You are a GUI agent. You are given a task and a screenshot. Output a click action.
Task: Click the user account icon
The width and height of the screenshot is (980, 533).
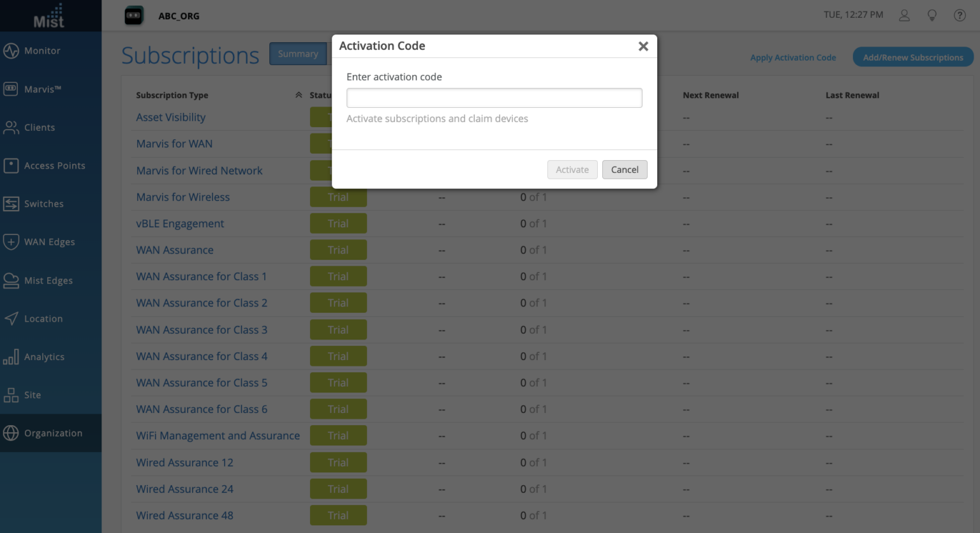[x=904, y=15]
